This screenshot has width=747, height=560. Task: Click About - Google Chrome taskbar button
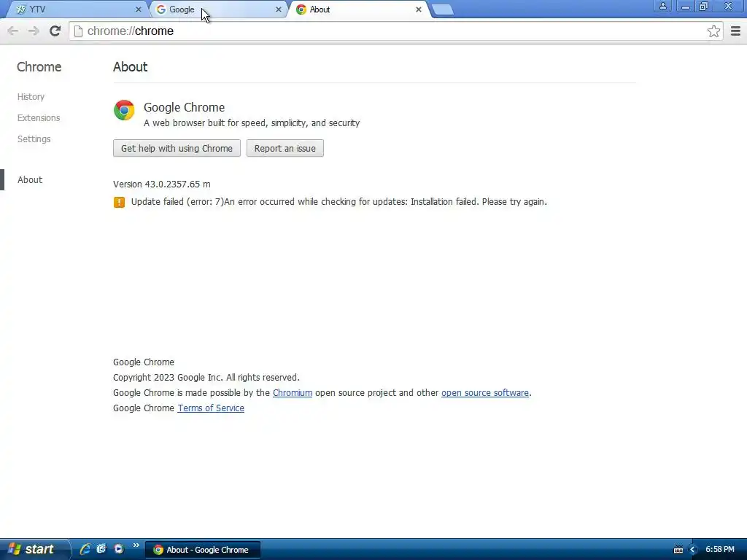pos(203,550)
